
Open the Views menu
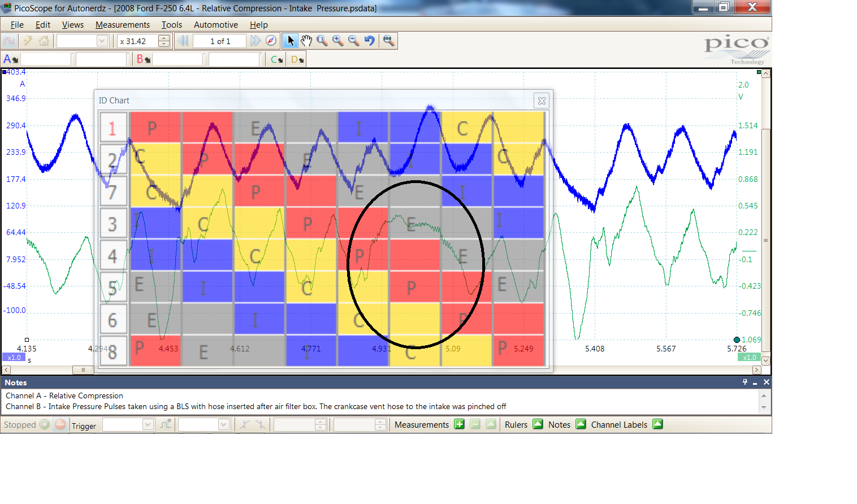pos(73,25)
